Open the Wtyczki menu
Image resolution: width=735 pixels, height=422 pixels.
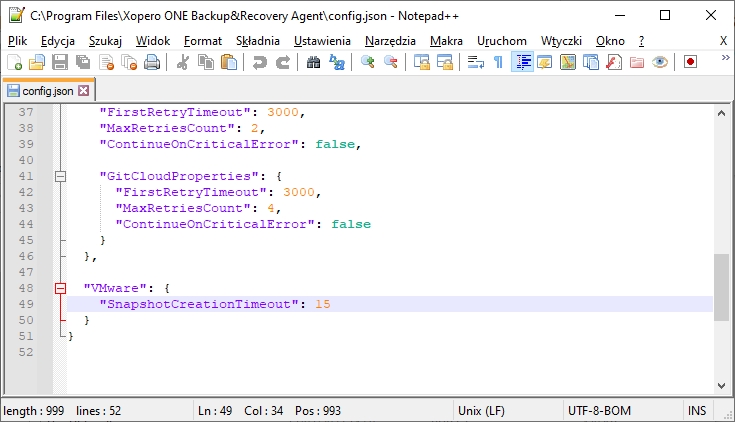coord(561,40)
